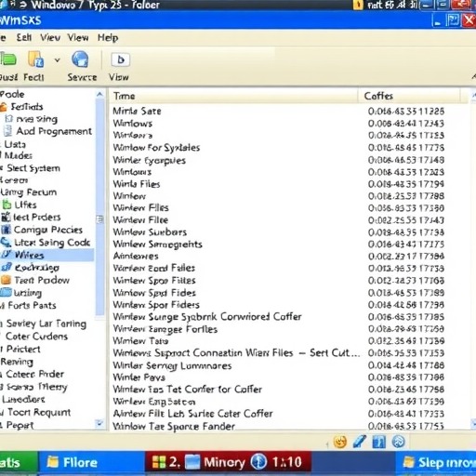
Task: Click the green Start button on taskbar
Action: (x=19, y=463)
